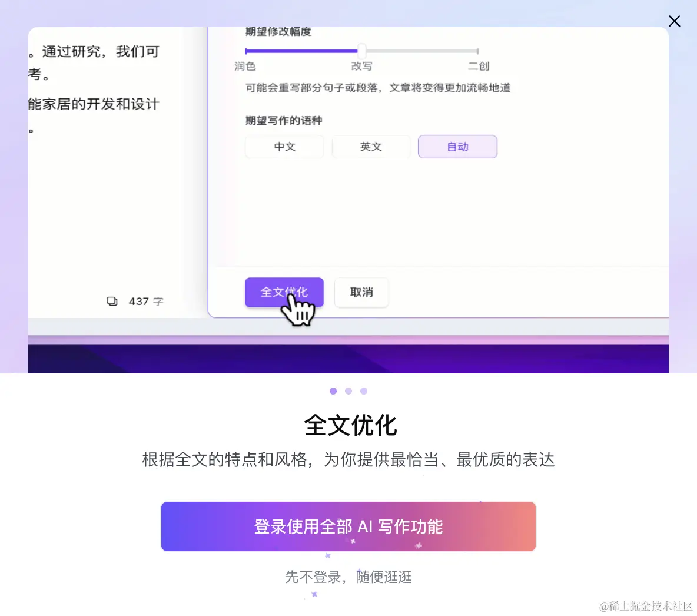Click the 全文优化 confirm button
The width and height of the screenshot is (697, 616).
tap(284, 292)
